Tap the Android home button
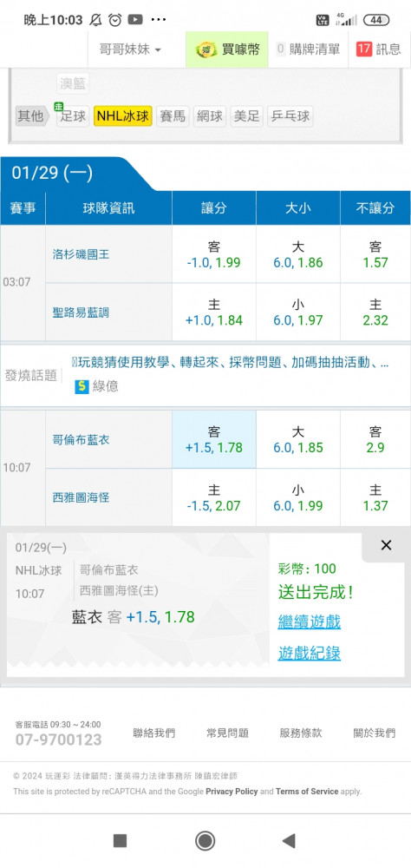 coord(205,841)
